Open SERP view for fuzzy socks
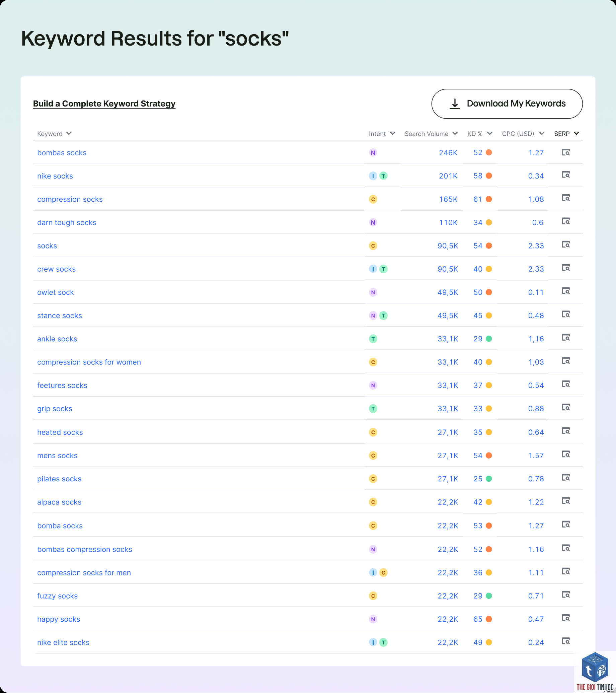616x693 pixels. click(x=565, y=594)
